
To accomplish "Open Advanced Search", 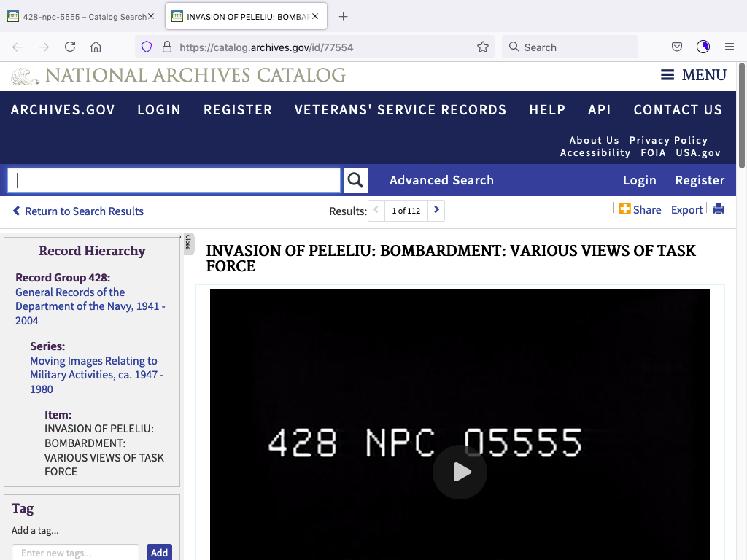I will pos(441,180).
